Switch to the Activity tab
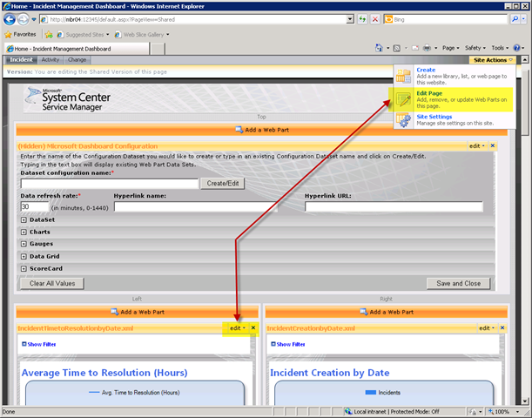532x418 pixels. pyautogui.click(x=51, y=60)
